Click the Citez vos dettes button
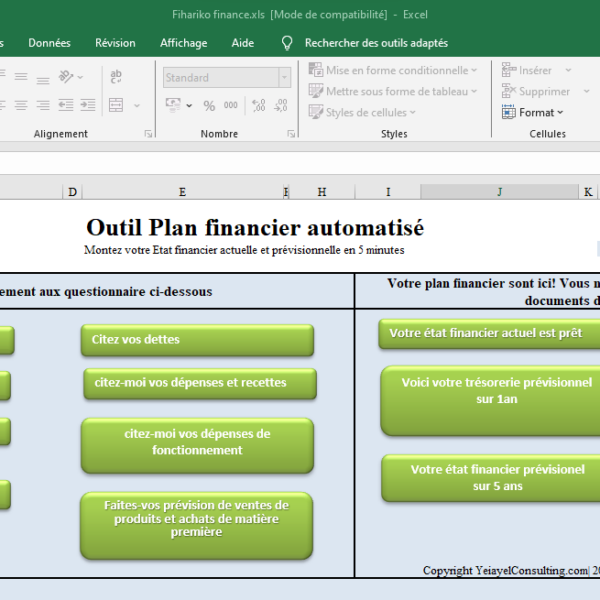 pyautogui.click(x=197, y=340)
